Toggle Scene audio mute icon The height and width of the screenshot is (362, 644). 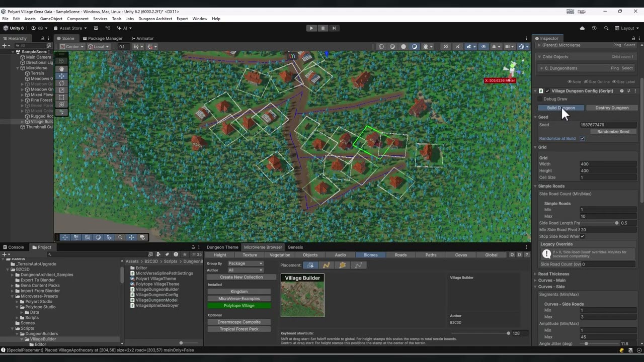[457, 47]
